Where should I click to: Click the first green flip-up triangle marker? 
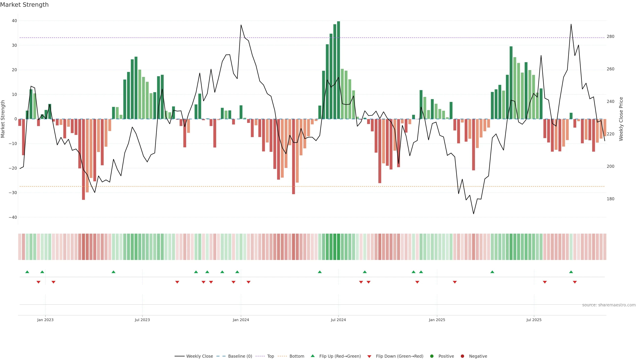27,272
